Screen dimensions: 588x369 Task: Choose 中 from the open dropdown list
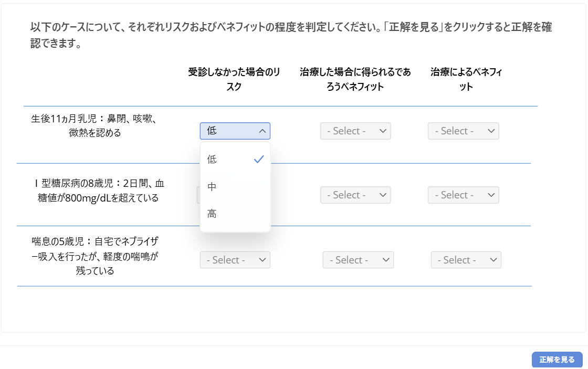click(x=235, y=186)
